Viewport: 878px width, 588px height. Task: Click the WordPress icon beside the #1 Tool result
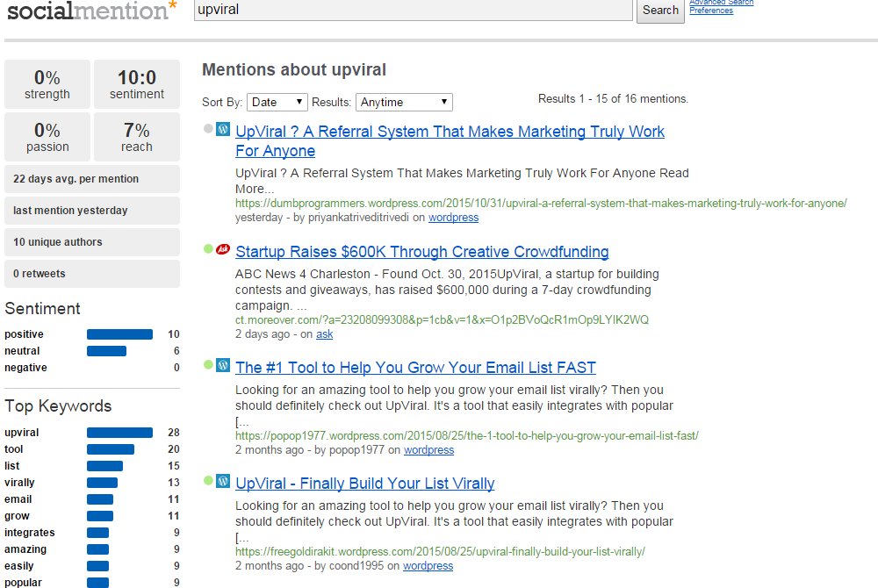click(x=223, y=365)
